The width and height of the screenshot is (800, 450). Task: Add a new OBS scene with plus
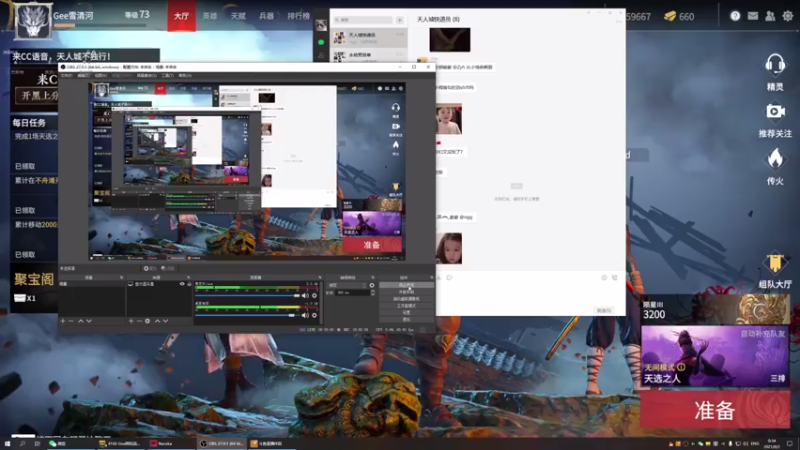(x=63, y=321)
